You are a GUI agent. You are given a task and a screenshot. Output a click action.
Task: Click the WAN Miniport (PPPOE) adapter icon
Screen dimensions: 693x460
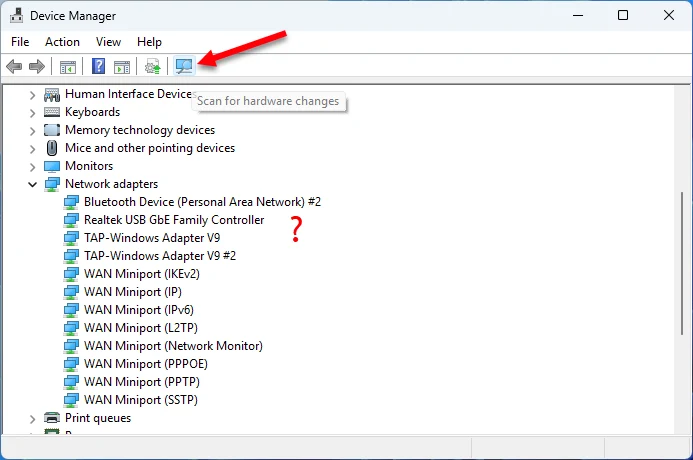tap(71, 364)
